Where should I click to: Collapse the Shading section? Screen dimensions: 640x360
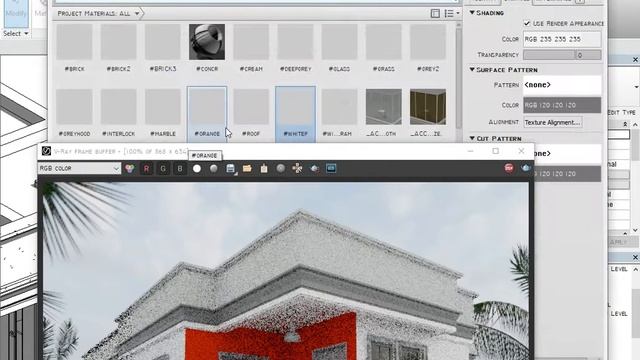pos(472,13)
